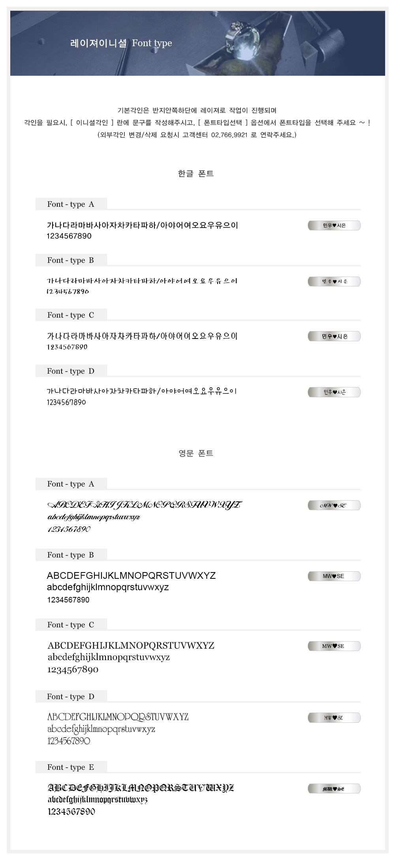Click the Korean Font type A ring preview
Screen dimensions: 395x868
[x=334, y=225]
